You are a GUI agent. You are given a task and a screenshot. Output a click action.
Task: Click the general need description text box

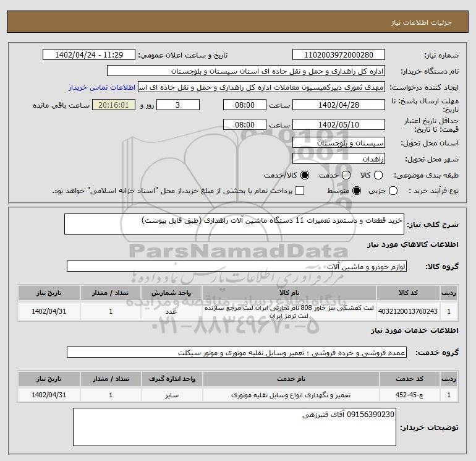[234, 224]
